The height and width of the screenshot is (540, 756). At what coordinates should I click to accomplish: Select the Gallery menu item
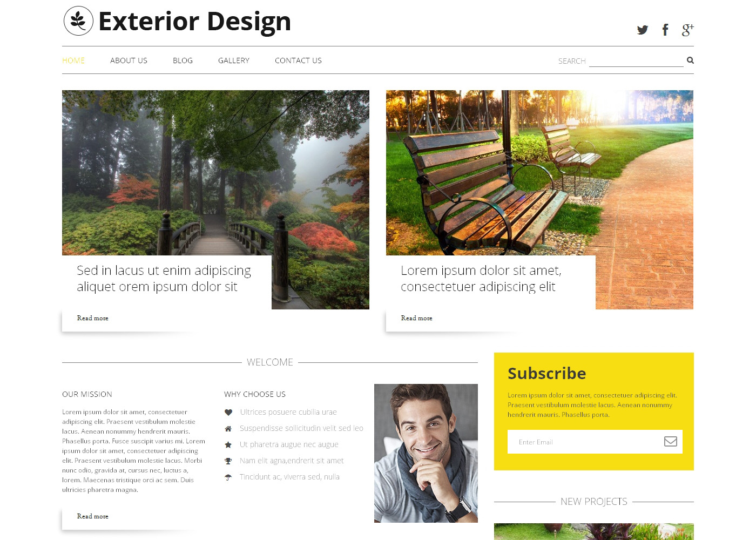(234, 60)
